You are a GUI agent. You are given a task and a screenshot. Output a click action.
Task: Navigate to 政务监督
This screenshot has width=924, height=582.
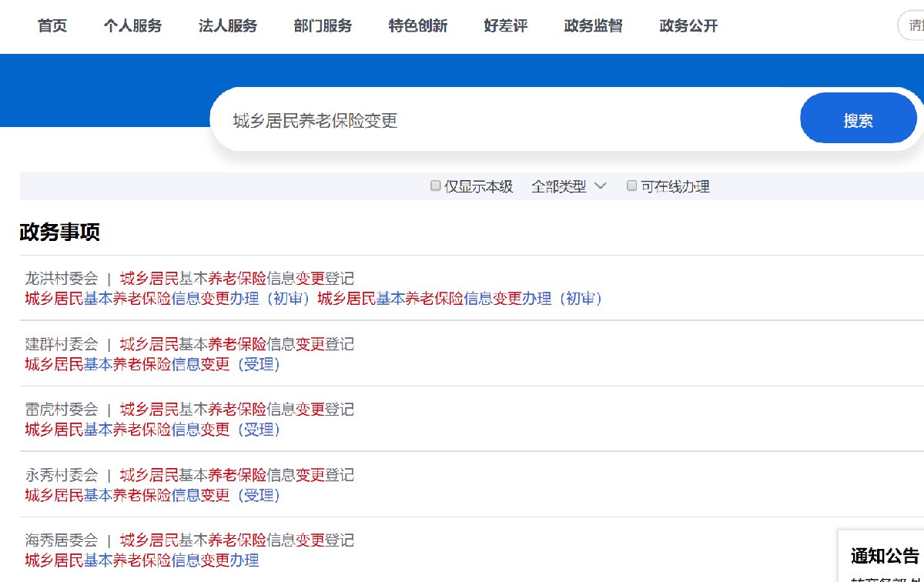593,26
